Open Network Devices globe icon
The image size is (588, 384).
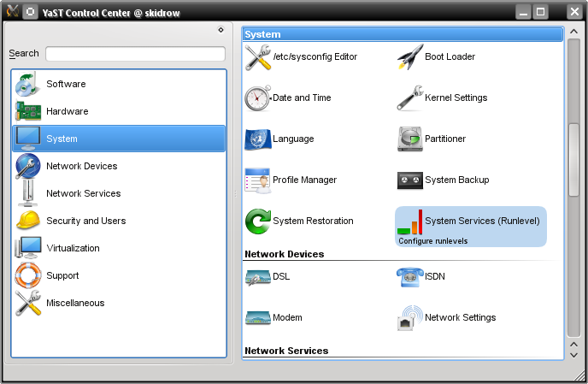point(27,166)
